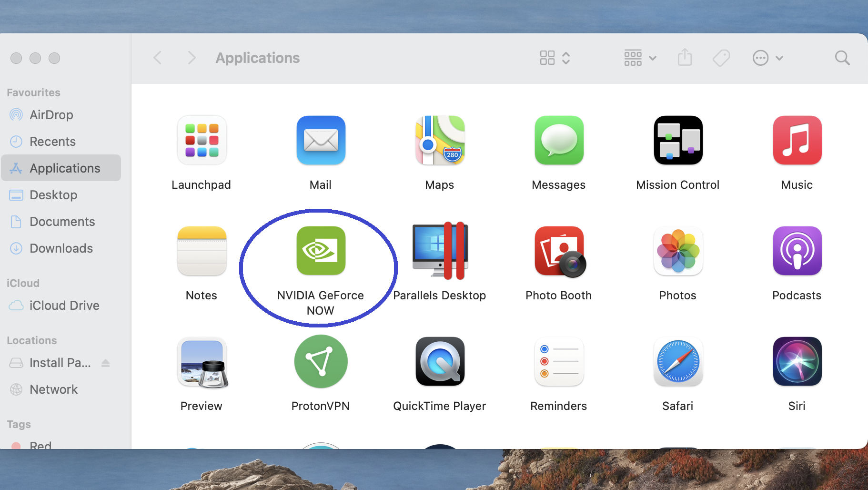The height and width of the screenshot is (490, 868).
Task: Select the Photos app icon
Action: [x=678, y=251]
